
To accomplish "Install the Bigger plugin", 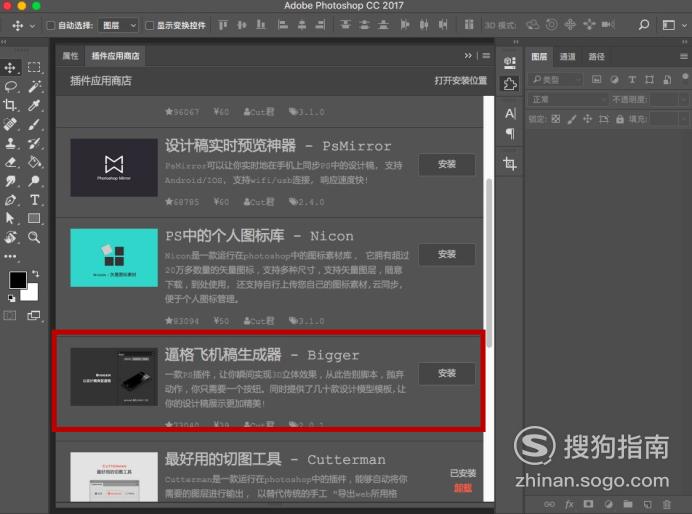I will click(447, 374).
